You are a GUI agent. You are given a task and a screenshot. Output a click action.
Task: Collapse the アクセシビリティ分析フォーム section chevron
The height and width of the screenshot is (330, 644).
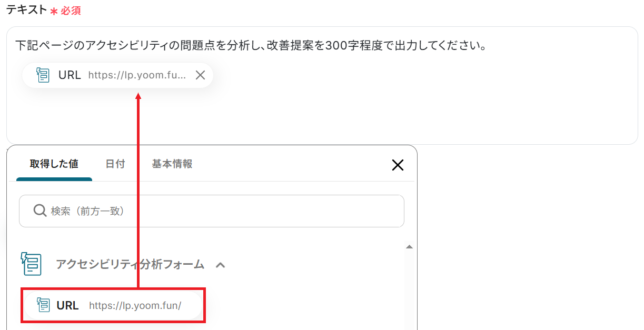(221, 265)
